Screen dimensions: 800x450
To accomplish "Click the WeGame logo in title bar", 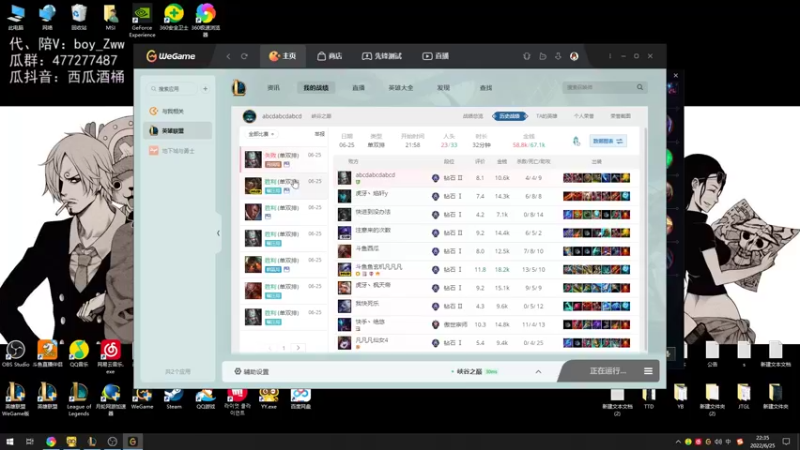I will pos(170,56).
